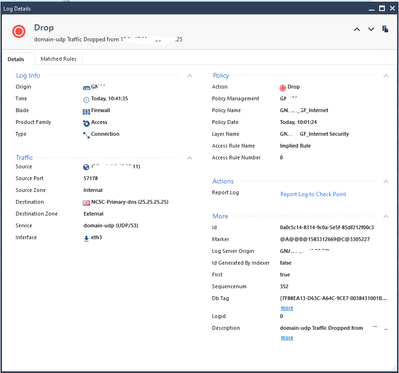Select the Type value Connection
Screen dimensions: 399x373
(105, 134)
